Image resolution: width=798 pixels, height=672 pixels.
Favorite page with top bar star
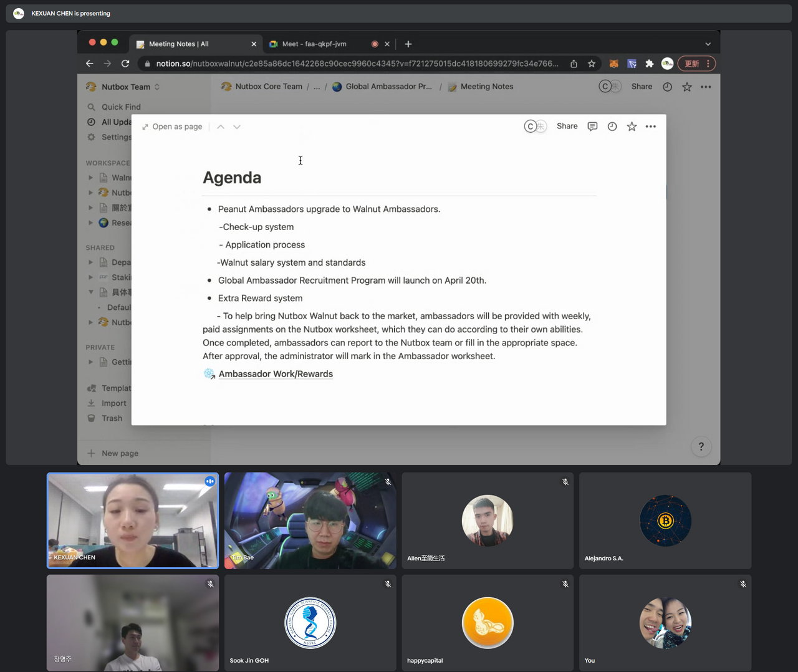coord(686,87)
